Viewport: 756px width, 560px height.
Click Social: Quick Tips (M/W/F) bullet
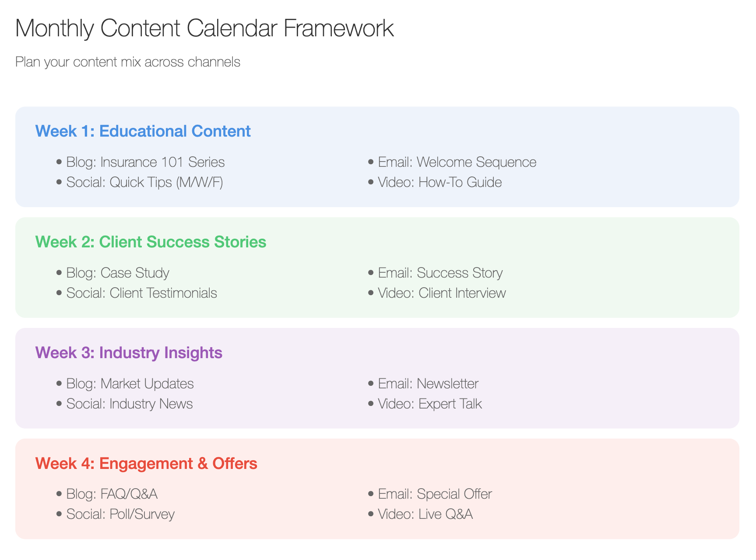pyautogui.click(x=145, y=182)
